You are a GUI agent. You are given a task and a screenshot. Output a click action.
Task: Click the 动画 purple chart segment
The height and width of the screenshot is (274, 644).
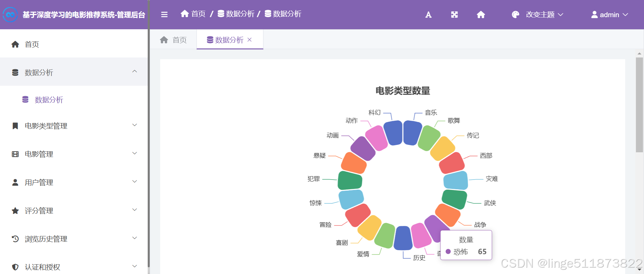pyautogui.click(x=363, y=149)
